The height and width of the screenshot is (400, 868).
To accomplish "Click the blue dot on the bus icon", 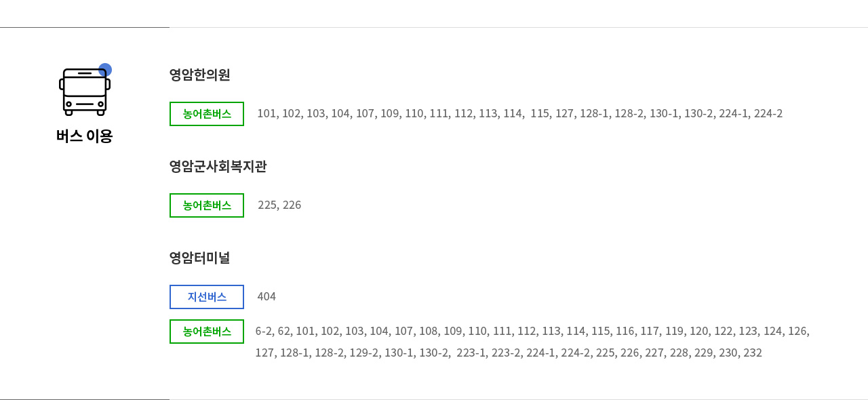I will point(105,70).
